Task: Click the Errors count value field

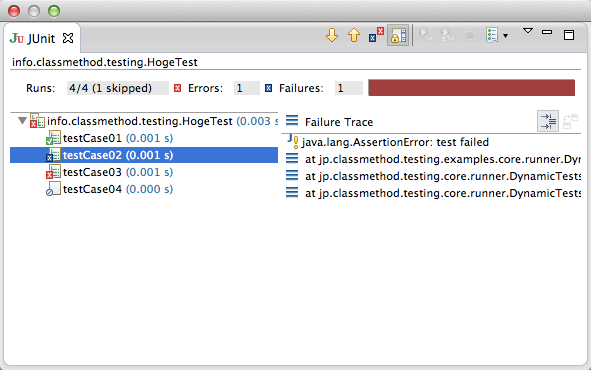Action: click(247, 88)
